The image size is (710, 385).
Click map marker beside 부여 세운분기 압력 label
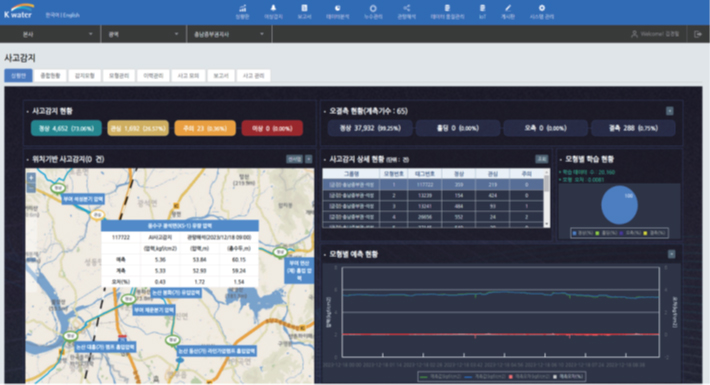coord(129,299)
